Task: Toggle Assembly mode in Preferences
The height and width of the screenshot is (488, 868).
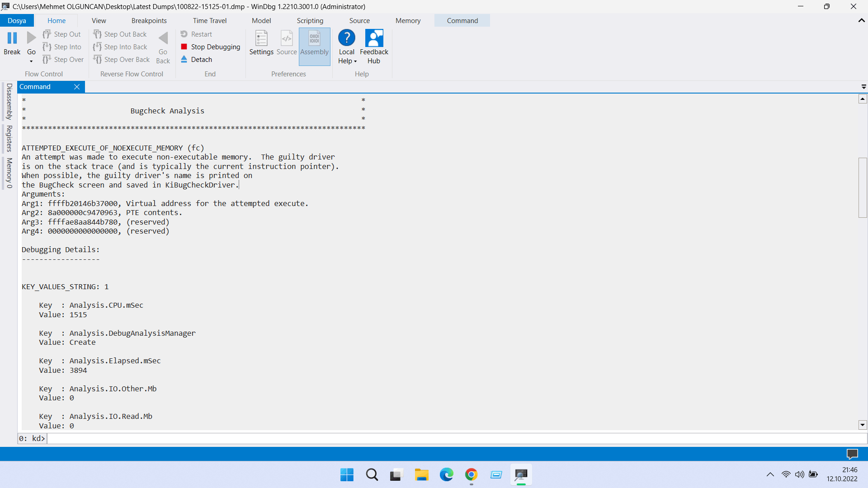Action: [x=314, y=39]
